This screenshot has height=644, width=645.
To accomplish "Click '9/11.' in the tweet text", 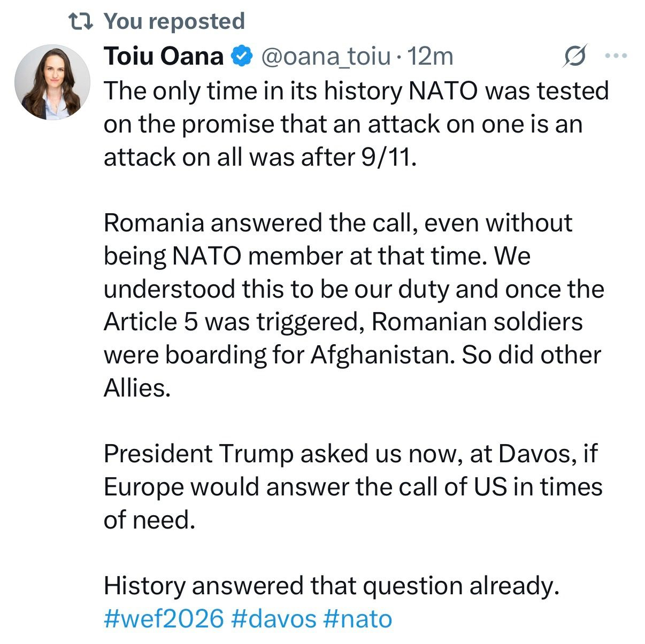I will pos(389,157).
